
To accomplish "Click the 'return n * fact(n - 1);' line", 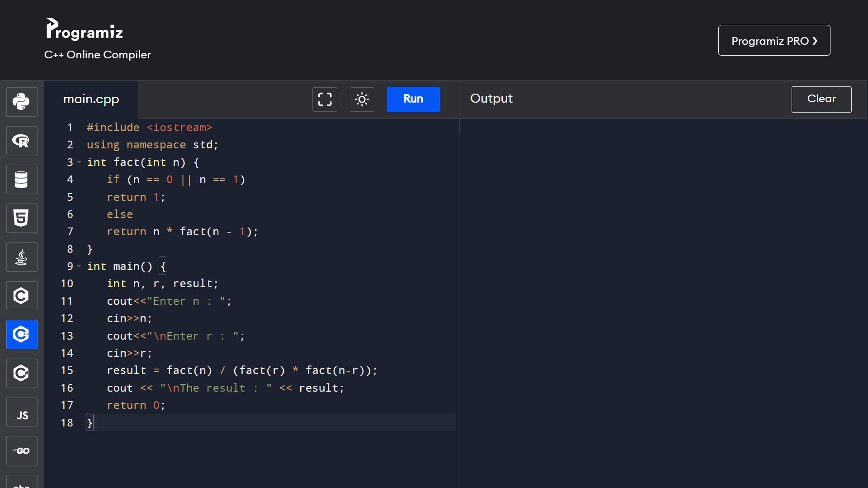I will (x=182, y=232).
